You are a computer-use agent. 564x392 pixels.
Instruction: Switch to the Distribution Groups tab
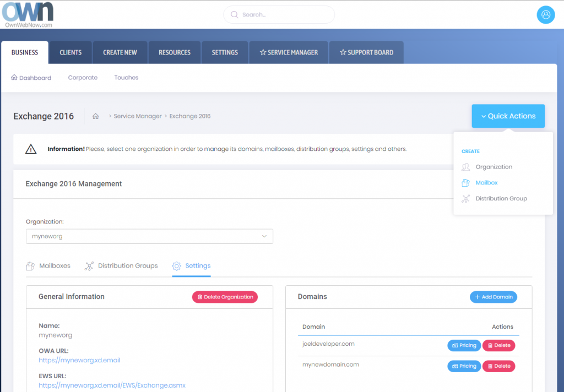click(121, 266)
